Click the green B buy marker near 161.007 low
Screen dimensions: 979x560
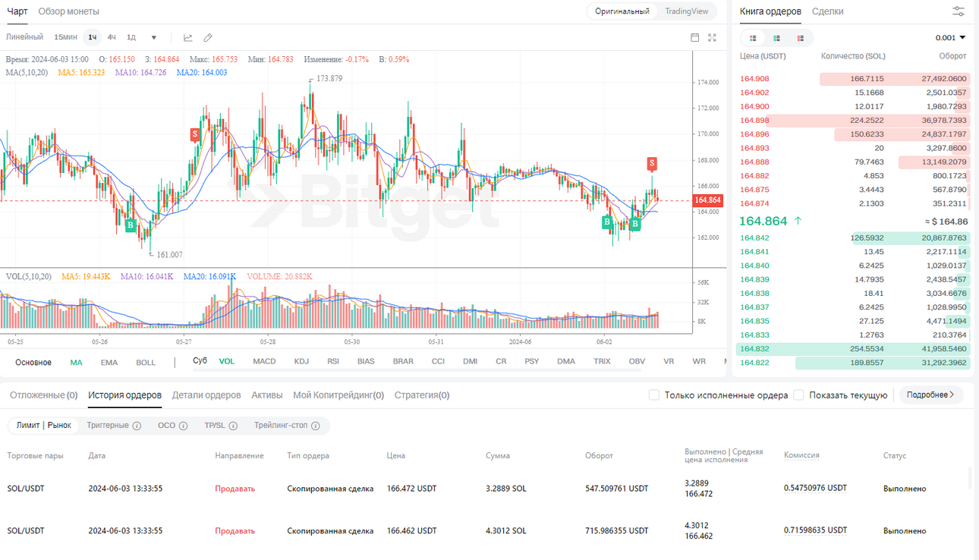[131, 225]
